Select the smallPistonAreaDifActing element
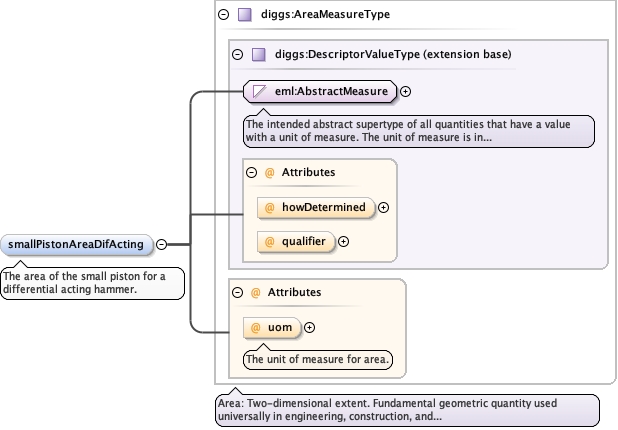This screenshot has width=618, height=430. [x=77, y=243]
